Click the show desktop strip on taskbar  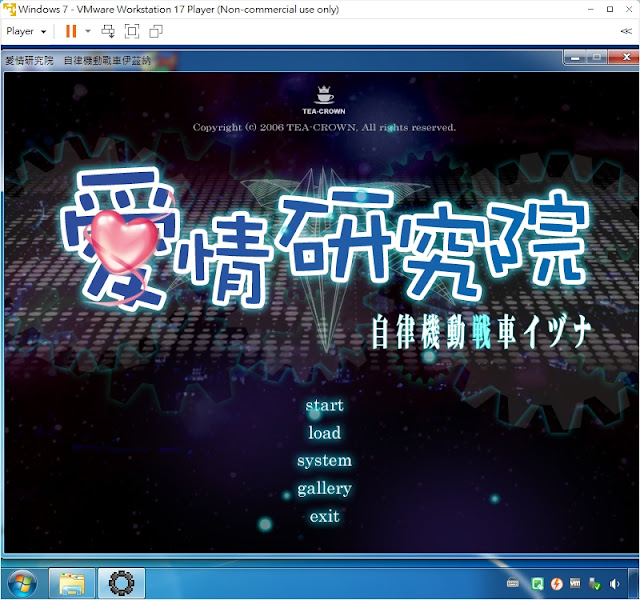(634, 583)
